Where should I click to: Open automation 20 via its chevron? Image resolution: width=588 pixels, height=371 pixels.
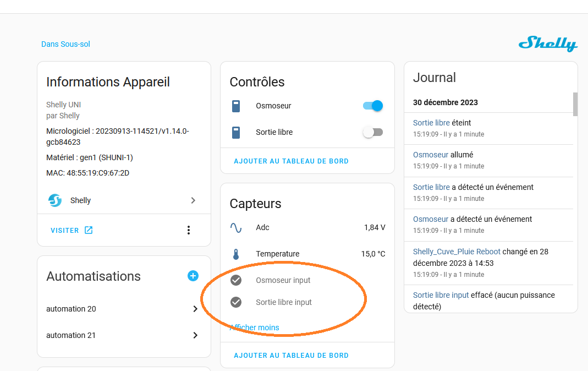click(x=195, y=309)
